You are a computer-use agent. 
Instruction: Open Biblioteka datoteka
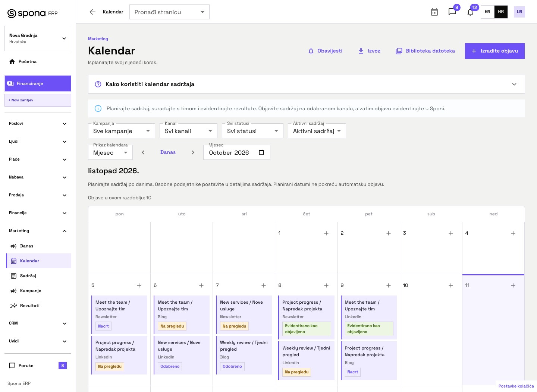[x=425, y=51]
